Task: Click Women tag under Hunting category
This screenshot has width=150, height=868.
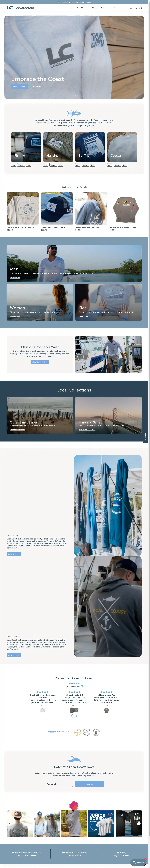Action: 53,165
